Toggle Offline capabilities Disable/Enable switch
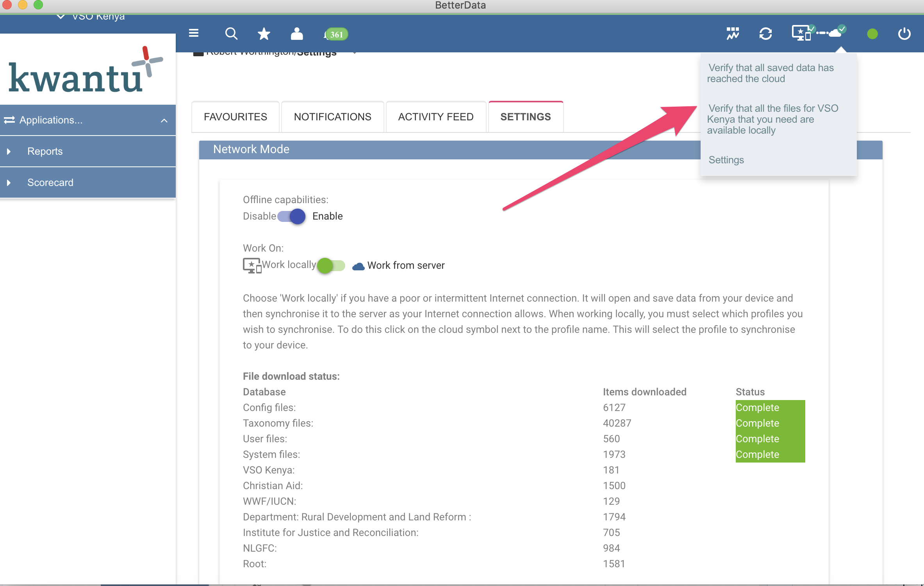 point(292,216)
